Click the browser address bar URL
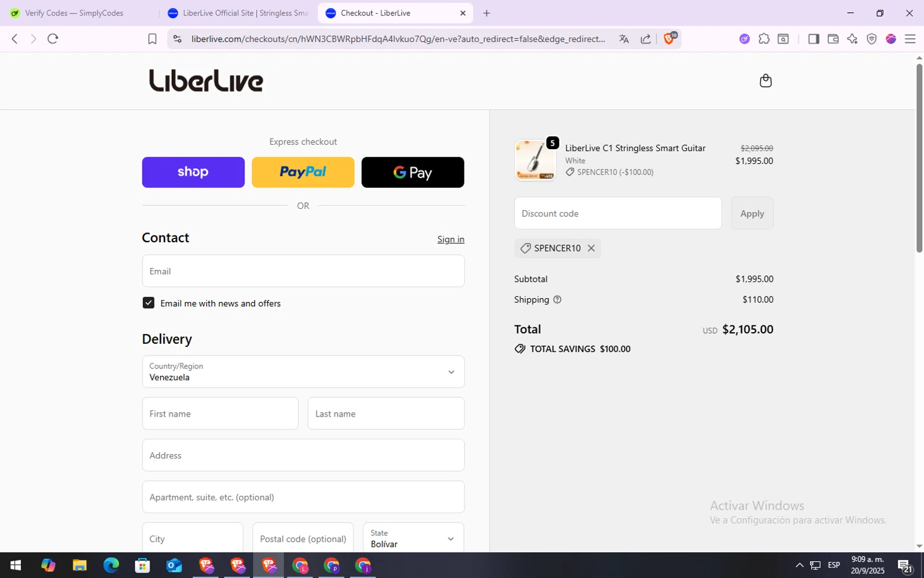Viewport: 924px width, 578px height. 398,39
